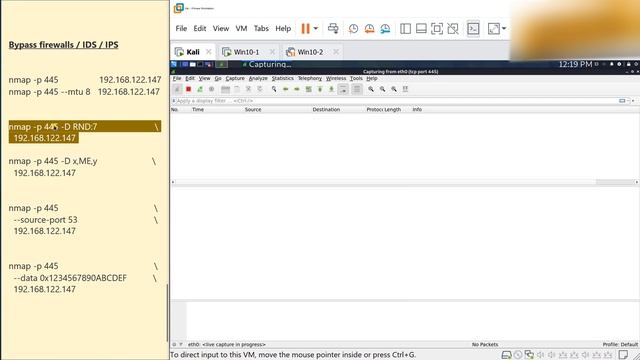
Task: Open Wireshark Capture menu
Action: pyautogui.click(x=235, y=78)
